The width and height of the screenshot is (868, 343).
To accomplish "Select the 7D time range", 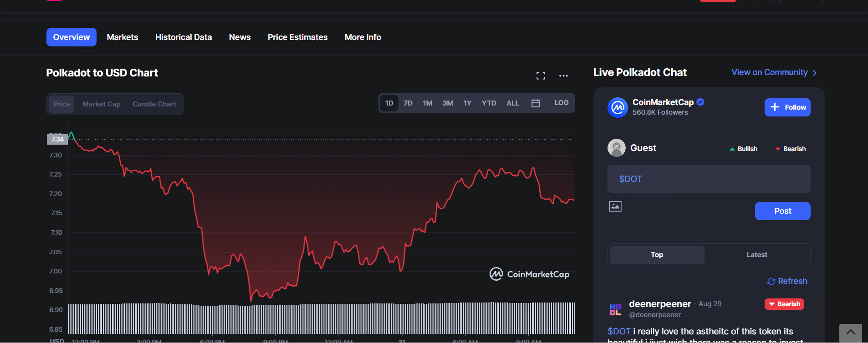I will 408,103.
